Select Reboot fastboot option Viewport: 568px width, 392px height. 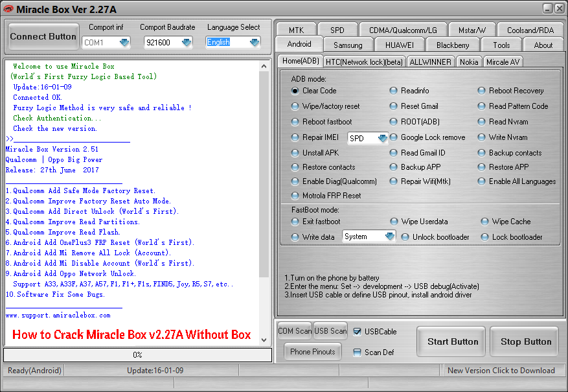(295, 122)
